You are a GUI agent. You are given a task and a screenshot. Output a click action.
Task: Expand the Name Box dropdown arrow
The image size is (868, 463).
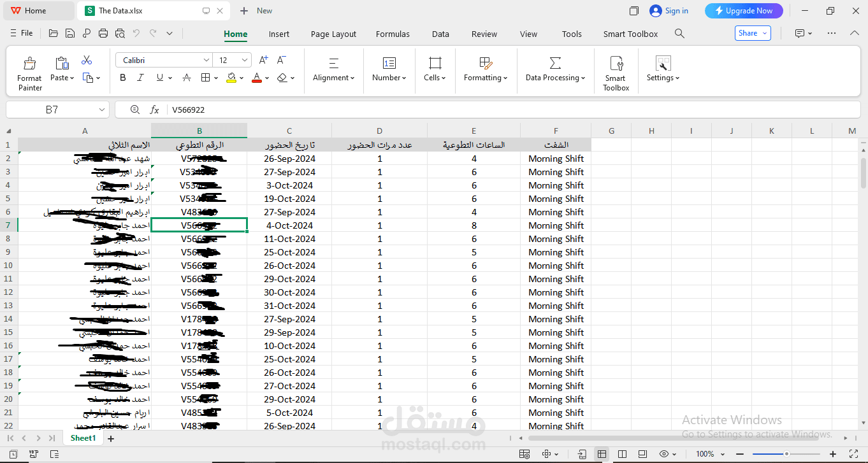102,110
